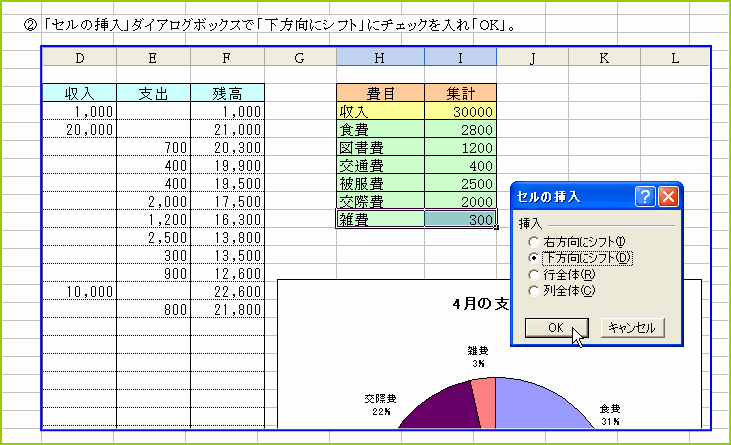Click the expense cell with 700

(x=153, y=147)
